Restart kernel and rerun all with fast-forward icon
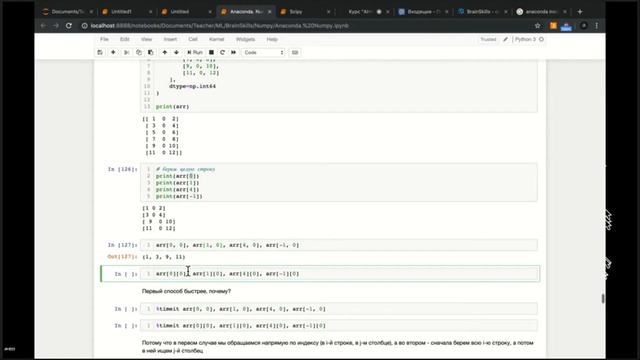The height and width of the screenshot is (360, 640). (x=233, y=52)
